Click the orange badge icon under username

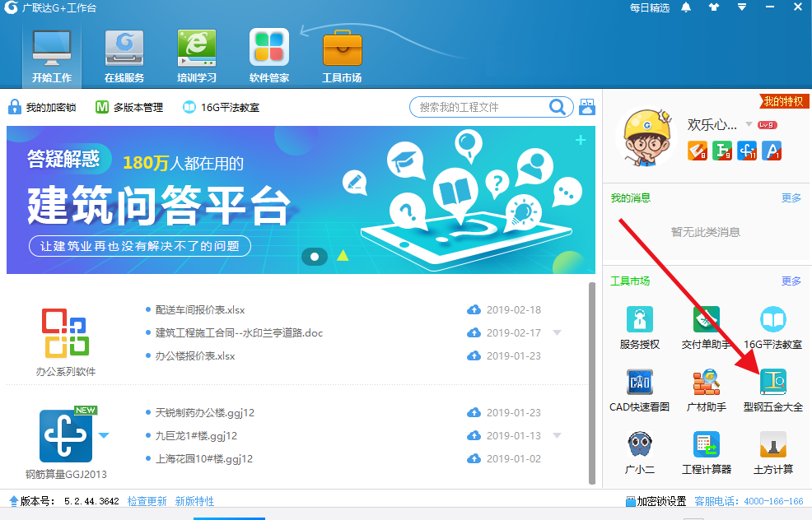(697, 151)
